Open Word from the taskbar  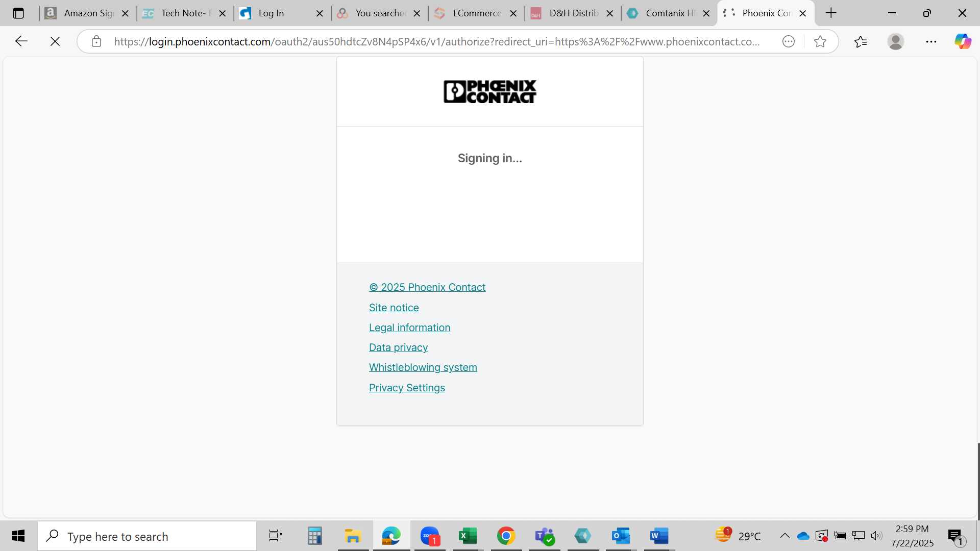(x=659, y=536)
